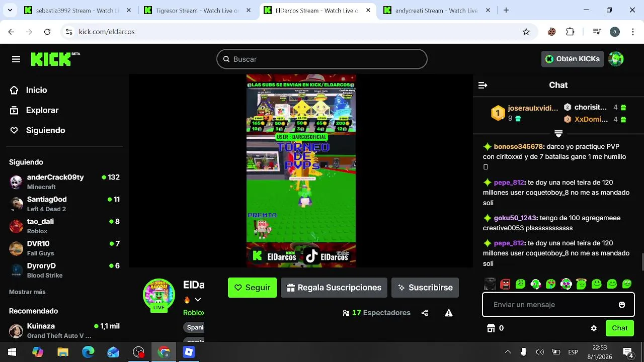Screen dimensions: 644x362
Task: Click the stream video player
Action: tap(301, 171)
